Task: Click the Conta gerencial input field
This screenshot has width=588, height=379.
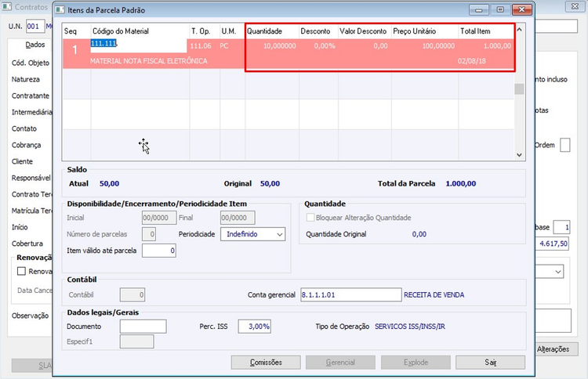Action: [x=351, y=294]
